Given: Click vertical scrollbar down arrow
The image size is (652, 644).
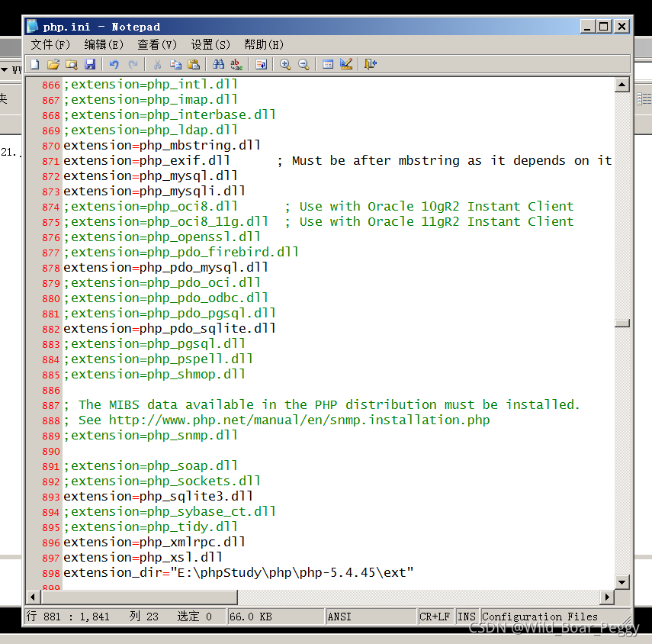Looking at the screenshot, I should coord(621,581).
